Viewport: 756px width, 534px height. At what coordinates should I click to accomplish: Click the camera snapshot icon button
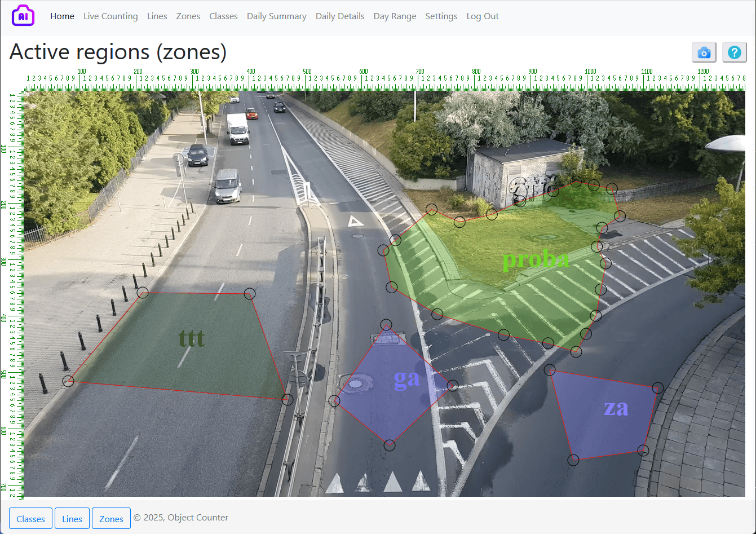click(x=704, y=52)
